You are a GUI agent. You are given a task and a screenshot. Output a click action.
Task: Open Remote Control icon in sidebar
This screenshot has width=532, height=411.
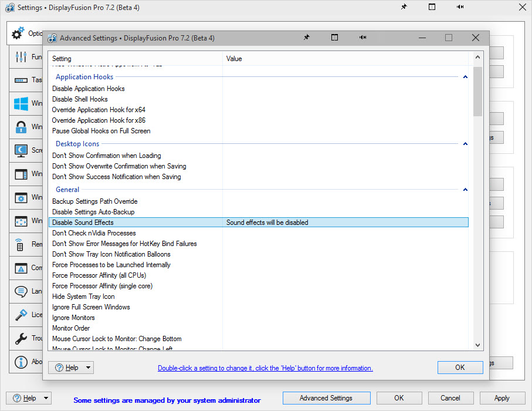coord(20,245)
